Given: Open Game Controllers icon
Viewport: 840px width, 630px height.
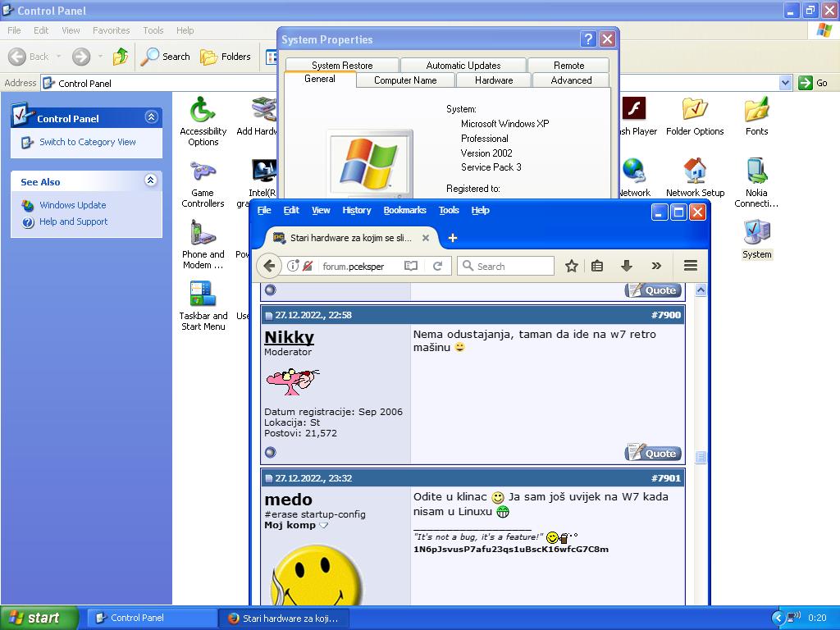Looking at the screenshot, I should tap(203, 185).
